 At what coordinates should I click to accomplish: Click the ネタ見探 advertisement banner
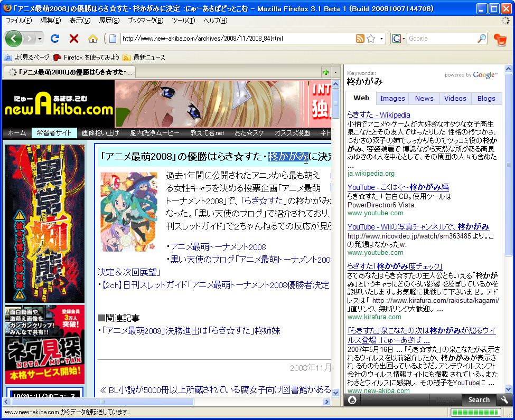(45, 345)
